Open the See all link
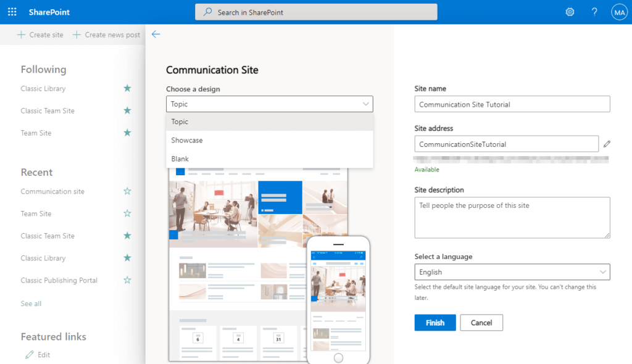Screen dimensions: 632x364 (x=31, y=304)
